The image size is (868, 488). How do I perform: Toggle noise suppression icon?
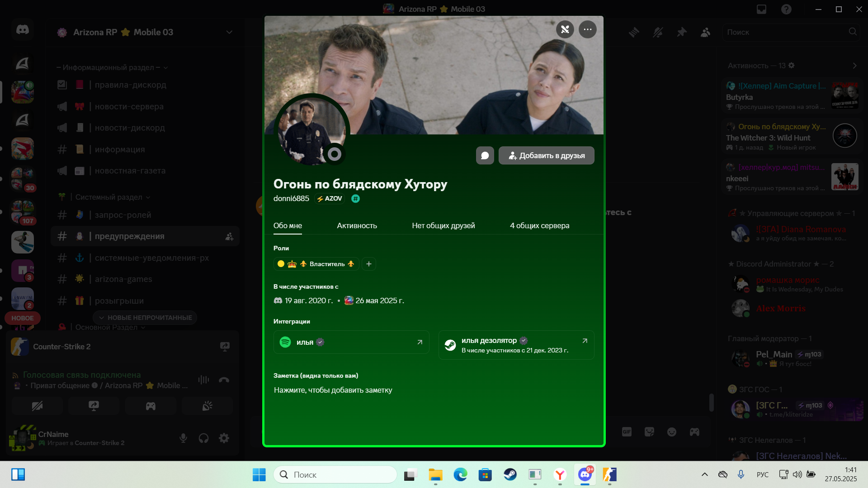click(x=203, y=380)
